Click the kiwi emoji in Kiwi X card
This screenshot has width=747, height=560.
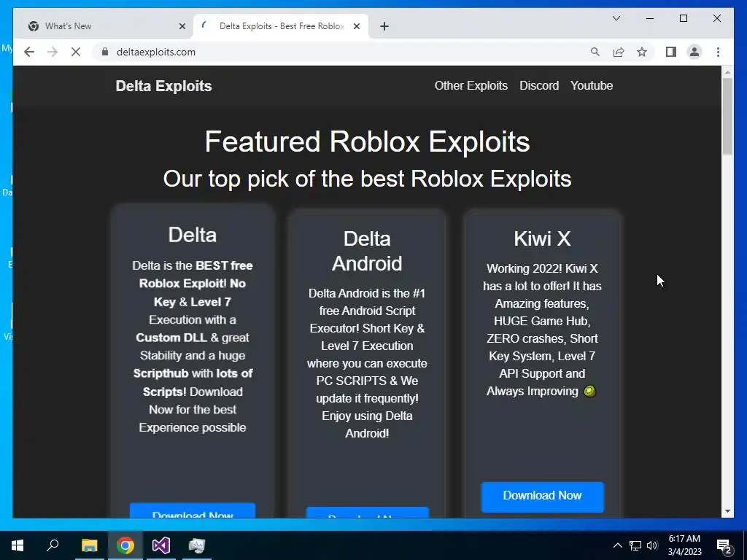pyautogui.click(x=589, y=392)
